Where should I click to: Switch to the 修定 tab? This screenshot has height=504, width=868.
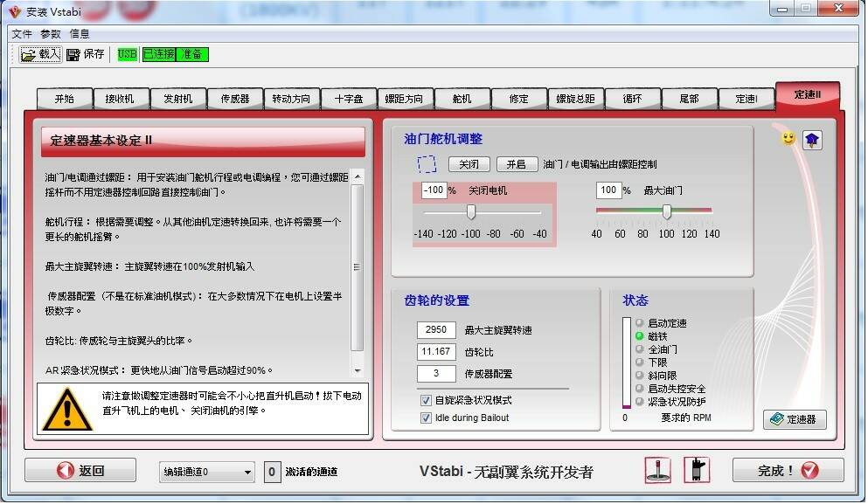point(518,99)
